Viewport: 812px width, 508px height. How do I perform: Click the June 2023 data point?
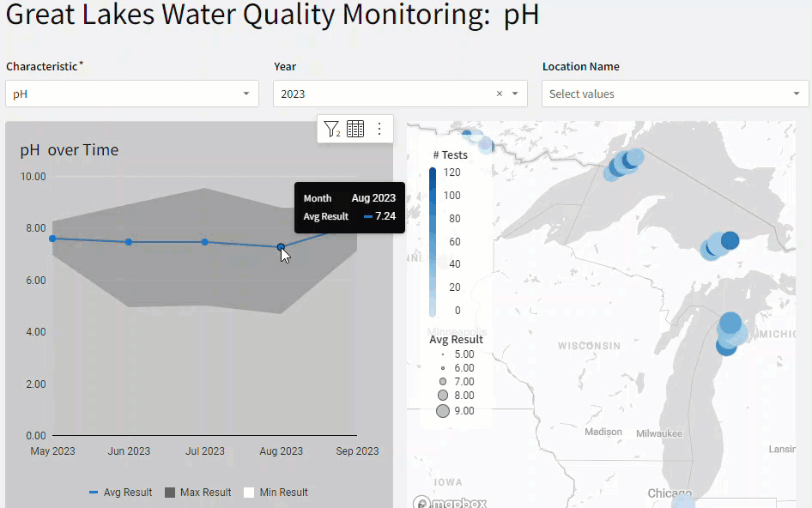129,242
